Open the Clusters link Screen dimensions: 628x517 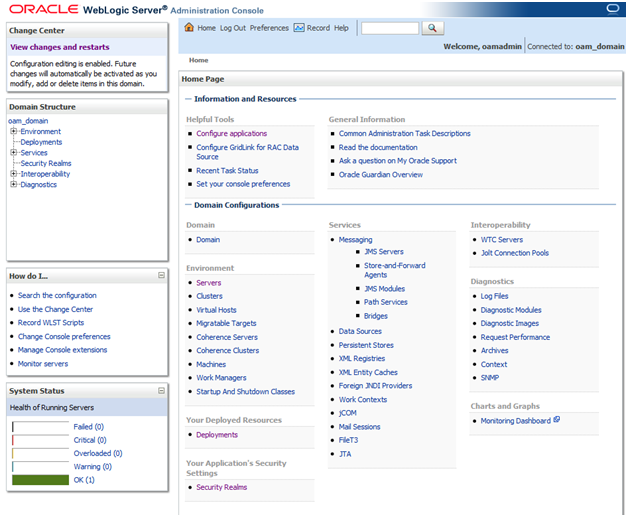209,296
